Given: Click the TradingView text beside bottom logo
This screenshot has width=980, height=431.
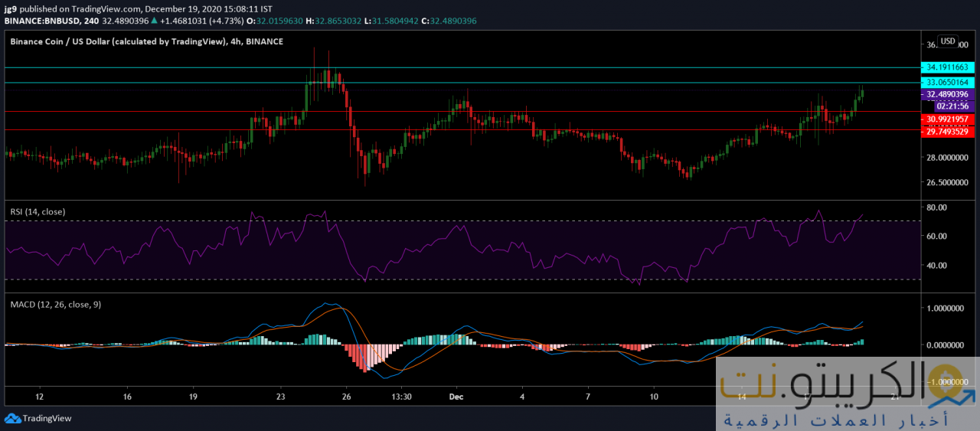Looking at the screenshot, I should click(x=47, y=418).
